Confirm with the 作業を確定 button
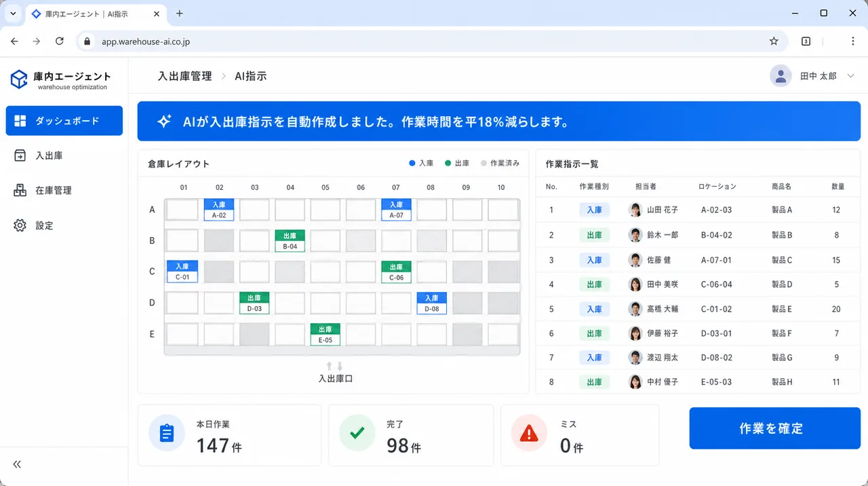868x486 pixels. click(x=775, y=428)
